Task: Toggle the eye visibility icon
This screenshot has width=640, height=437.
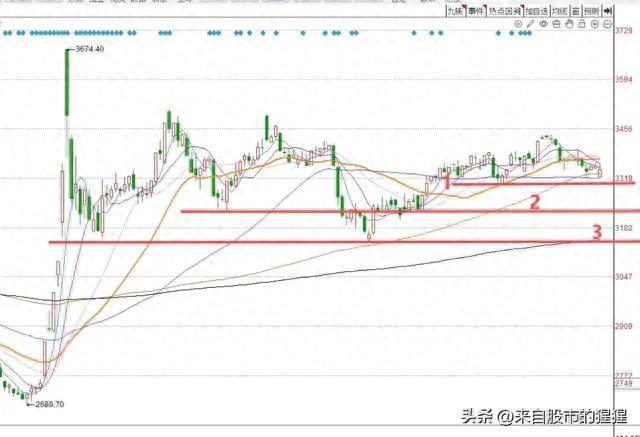Action: (x=543, y=24)
